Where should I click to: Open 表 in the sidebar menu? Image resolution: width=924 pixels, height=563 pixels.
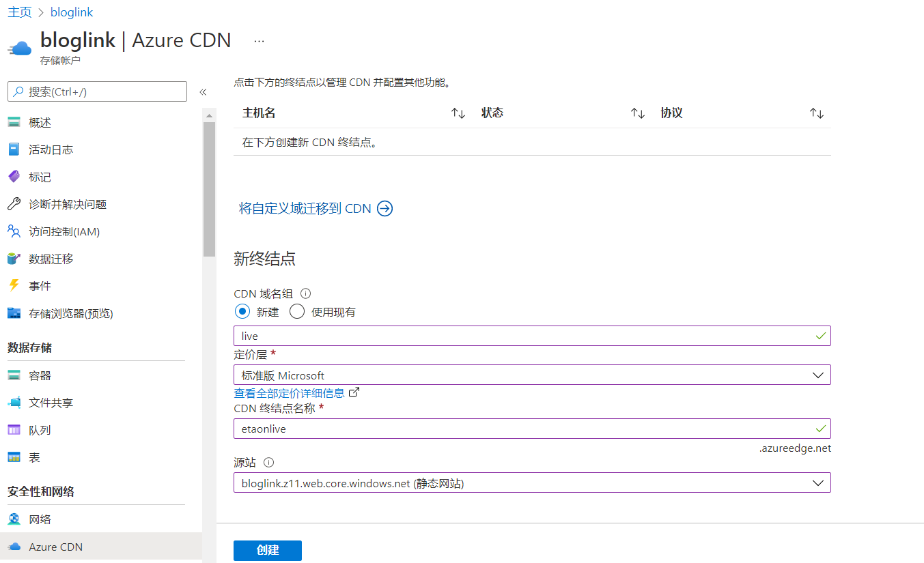point(35,457)
